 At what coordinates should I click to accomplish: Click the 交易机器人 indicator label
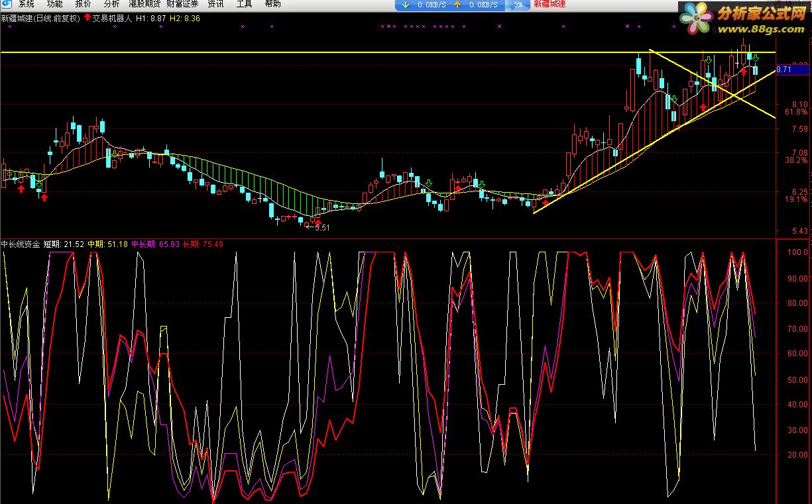click(112, 19)
